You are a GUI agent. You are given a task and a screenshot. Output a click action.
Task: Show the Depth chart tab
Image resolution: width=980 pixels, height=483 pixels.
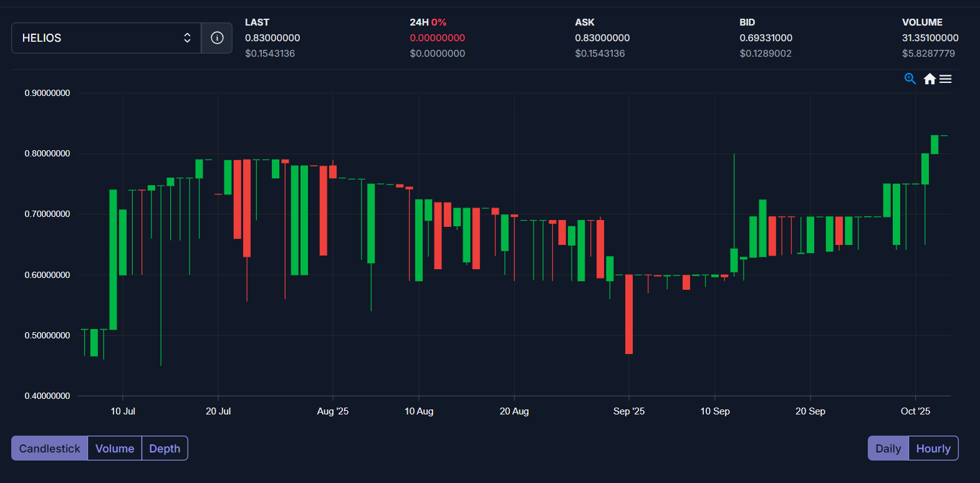click(165, 448)
